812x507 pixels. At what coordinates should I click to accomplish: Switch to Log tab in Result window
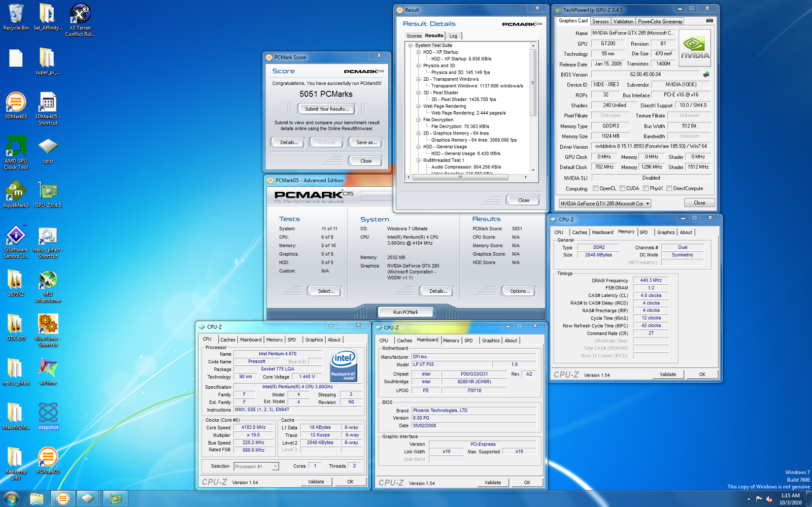click(453, 36)
